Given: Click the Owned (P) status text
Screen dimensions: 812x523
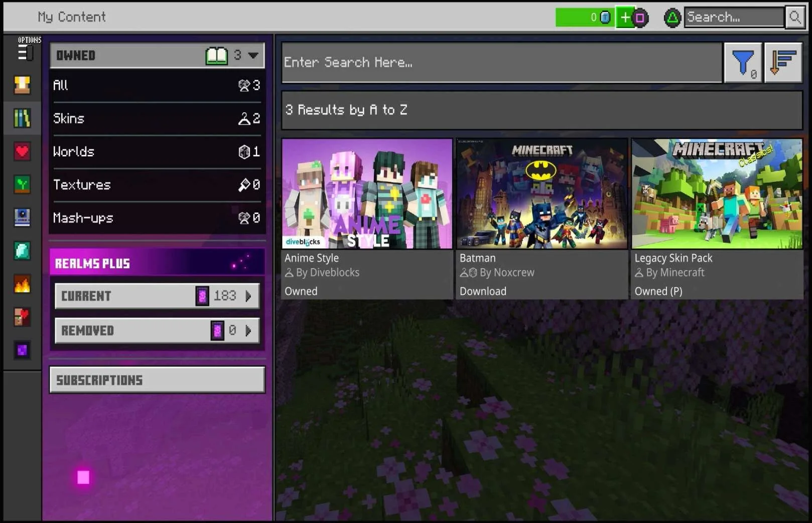Looking at the screenshot, I should pos(658,291).
